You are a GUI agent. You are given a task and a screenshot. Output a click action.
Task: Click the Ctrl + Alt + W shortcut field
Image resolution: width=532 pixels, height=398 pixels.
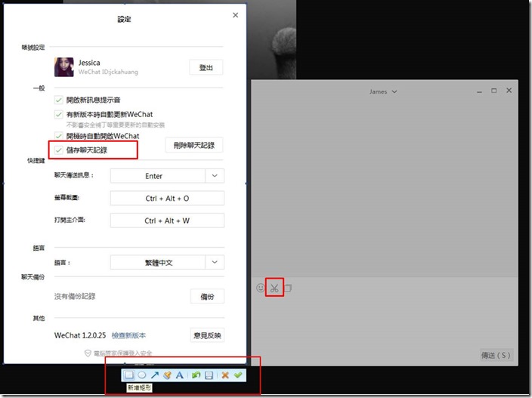pos(167,221)
